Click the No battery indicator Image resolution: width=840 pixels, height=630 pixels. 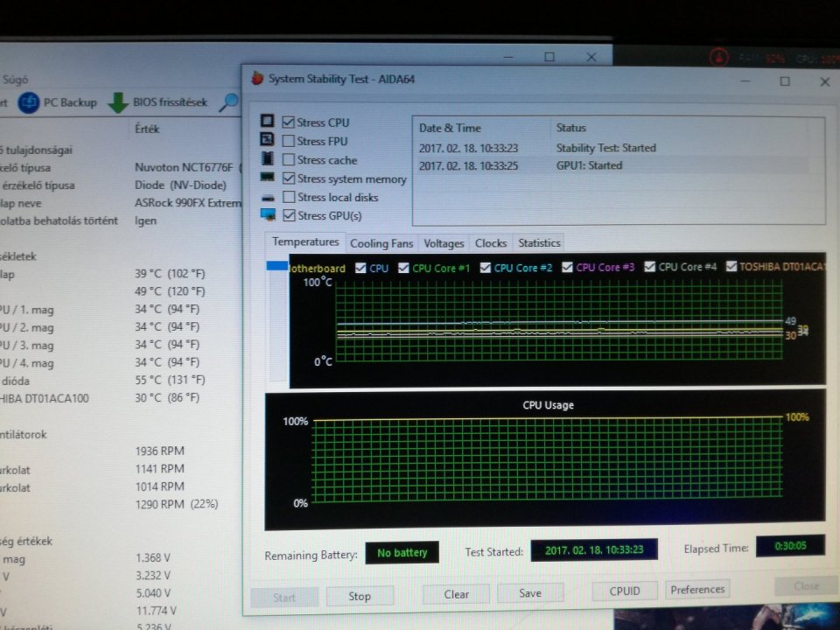pos(402,553)
